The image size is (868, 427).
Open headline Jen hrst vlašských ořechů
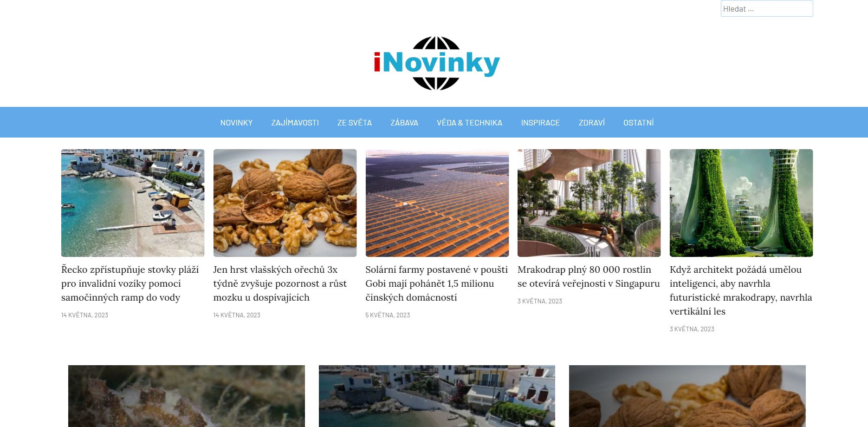[x=280, y=283]
